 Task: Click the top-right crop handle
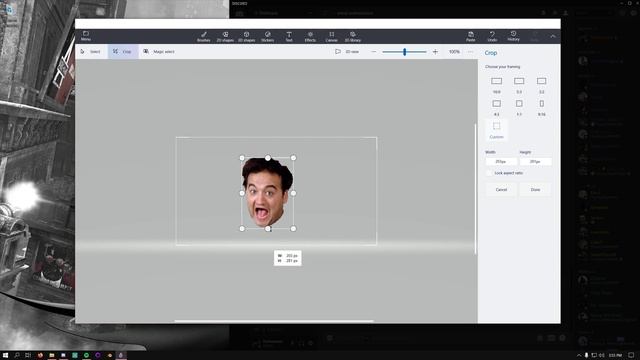pos(293,158)
